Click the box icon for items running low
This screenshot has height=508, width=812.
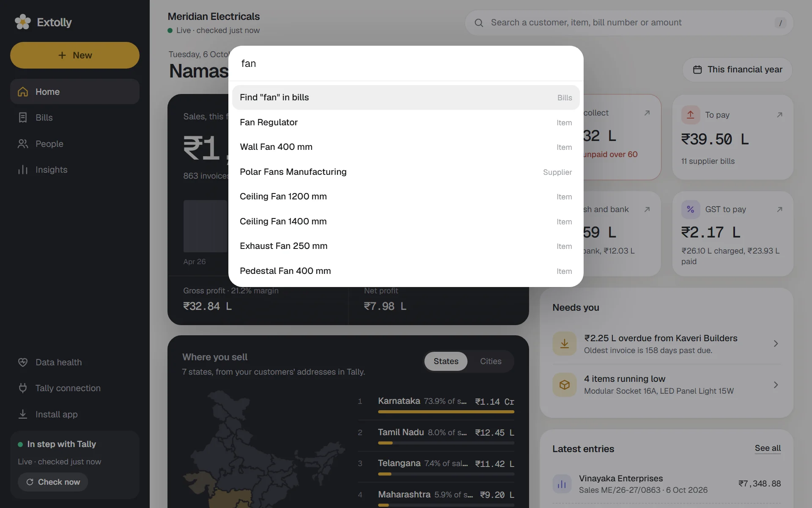(565, 385)
